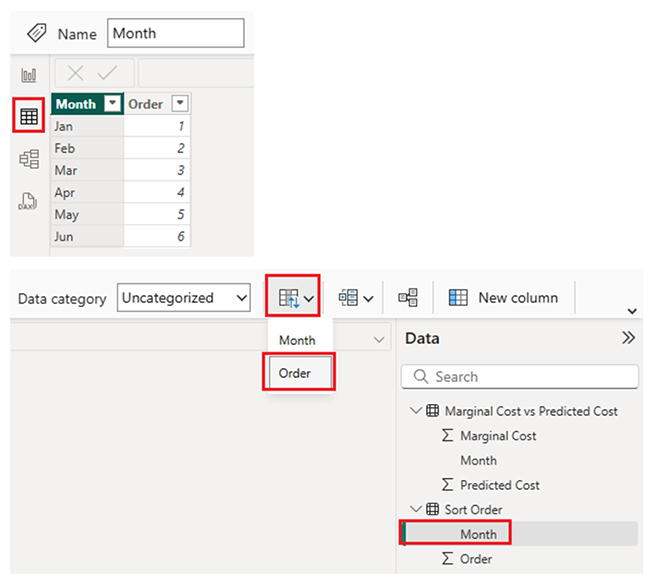The height and width of the screenshot is (583, 650).
Task: Switch to Table view icon
Action: pyautogui.click(x=29, y=116)
